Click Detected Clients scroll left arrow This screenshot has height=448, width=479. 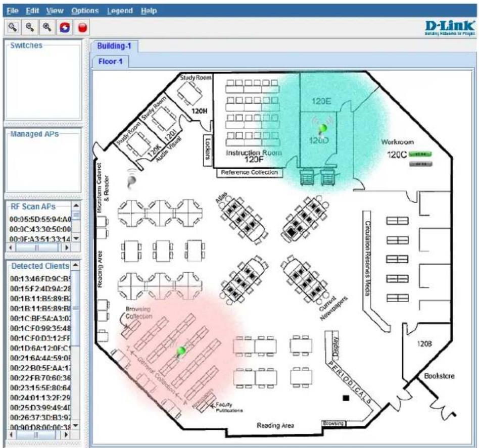(x=11, y=434)
